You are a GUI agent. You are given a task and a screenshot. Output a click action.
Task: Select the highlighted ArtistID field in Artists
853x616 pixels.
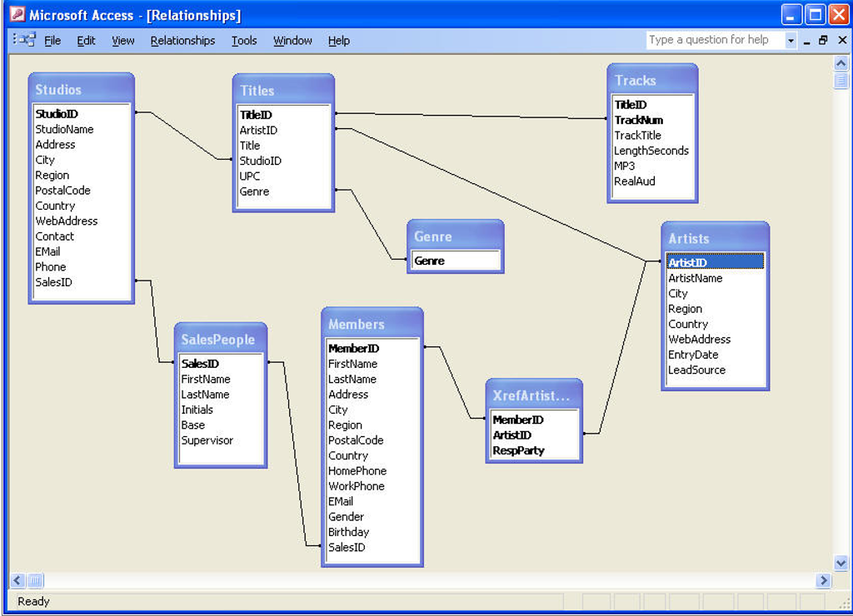tap(715, 262)
